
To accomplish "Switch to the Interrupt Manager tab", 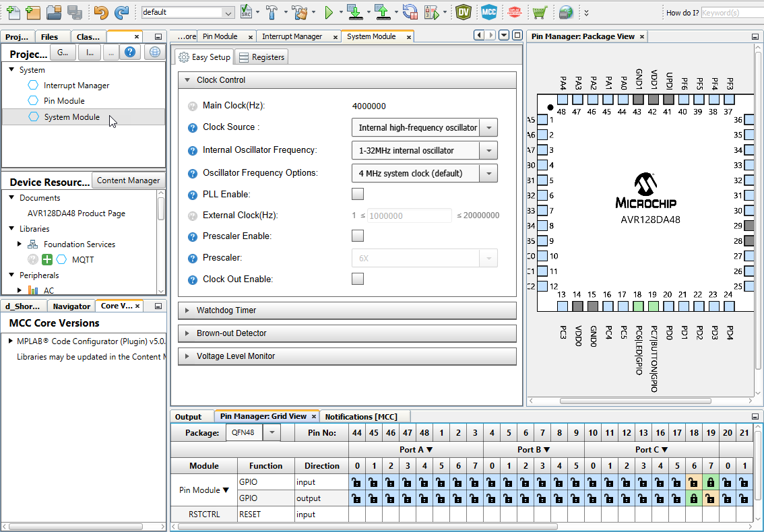I will (292, 36).
